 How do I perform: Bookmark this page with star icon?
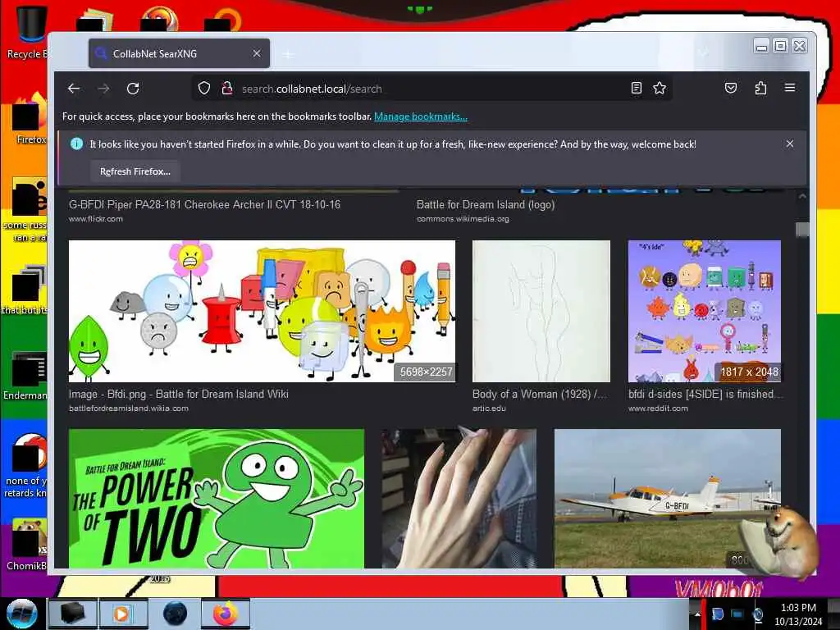pyautogui.click(x=660, y=89)
